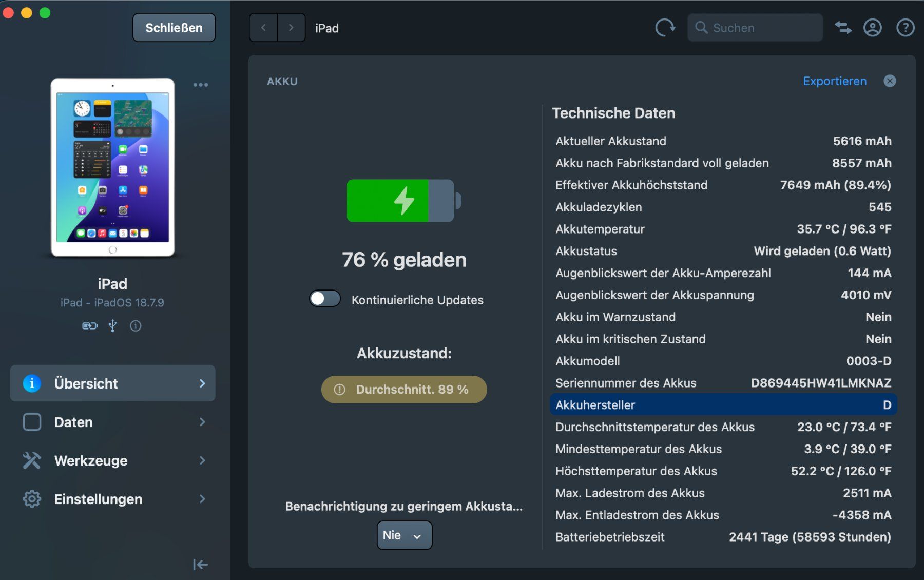Click the Werkzeuge tools icon
This screenshot has height=580, width=924.
tap(32, 460)
